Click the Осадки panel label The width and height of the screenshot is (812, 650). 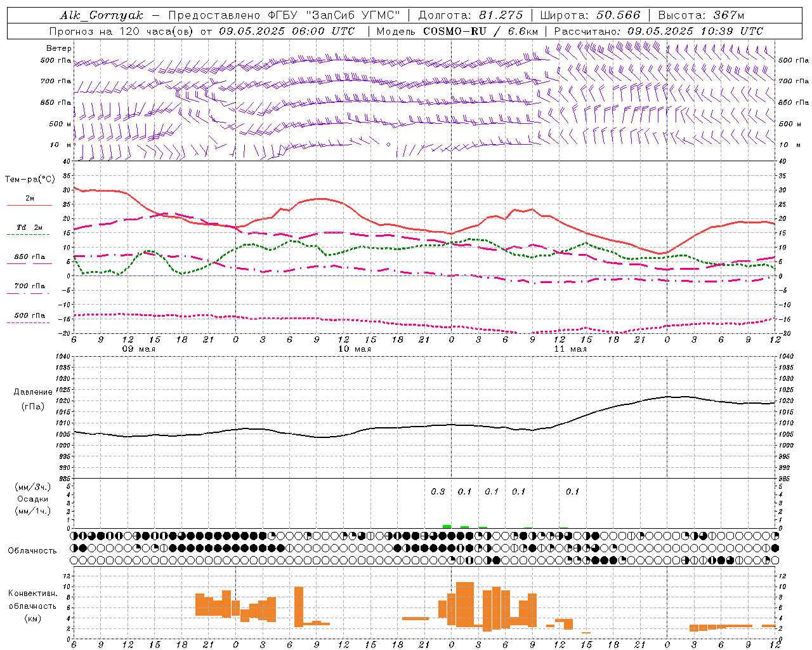(x=33, y=499)
